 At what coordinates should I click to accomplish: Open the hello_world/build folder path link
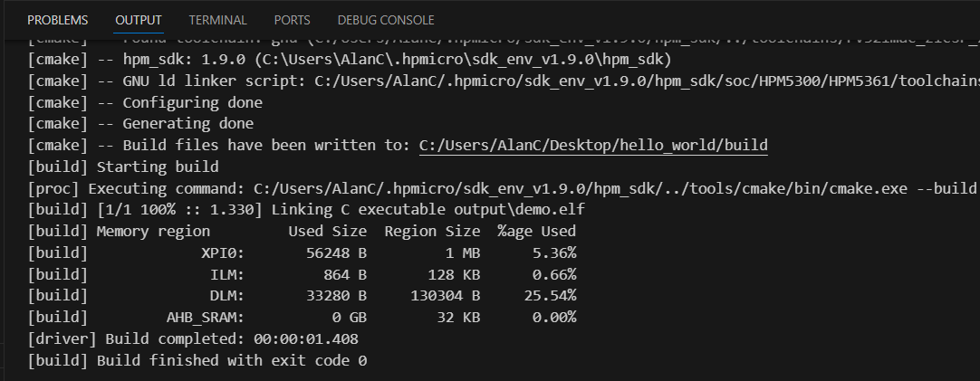click(x=593, y=146)
